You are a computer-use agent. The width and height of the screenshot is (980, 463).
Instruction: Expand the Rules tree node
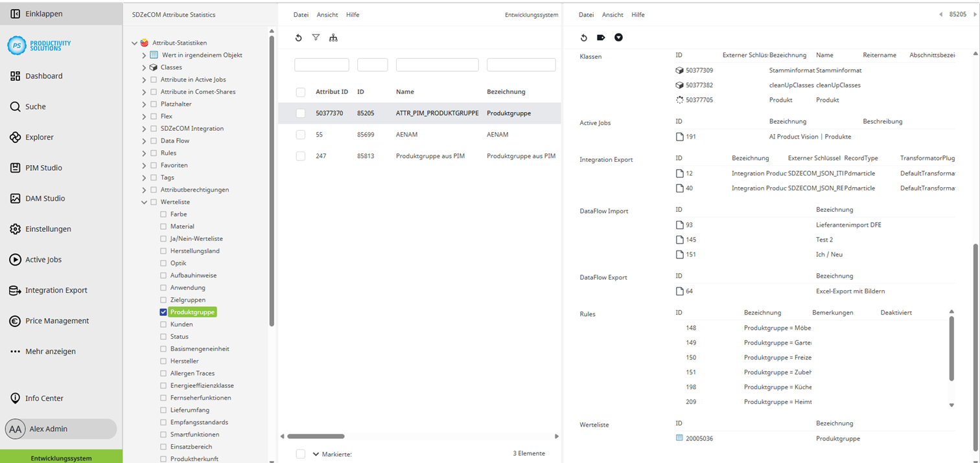coord(144,153)
